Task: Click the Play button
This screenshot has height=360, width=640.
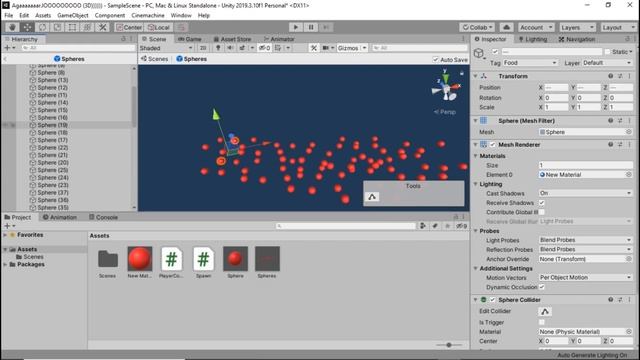Action: coord(296,27)
